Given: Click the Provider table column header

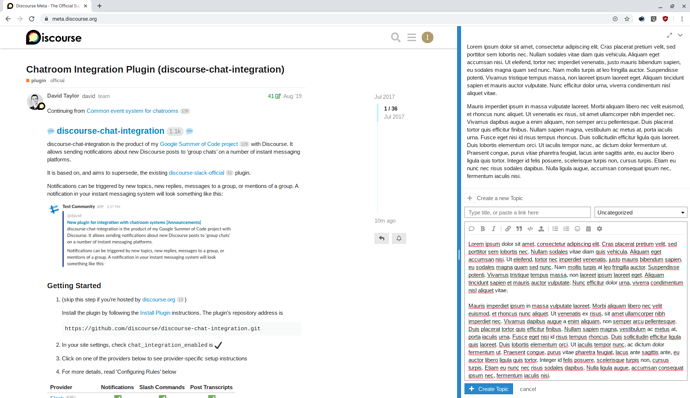Looking at the screenshot, I should click(x=61, y=387).
